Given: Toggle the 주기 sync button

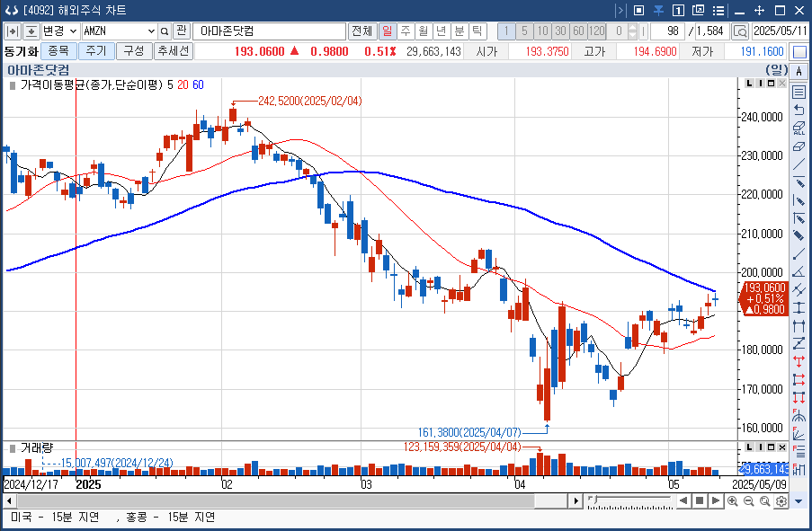Looking at the screenshot, I should click(x=96, y=50).
